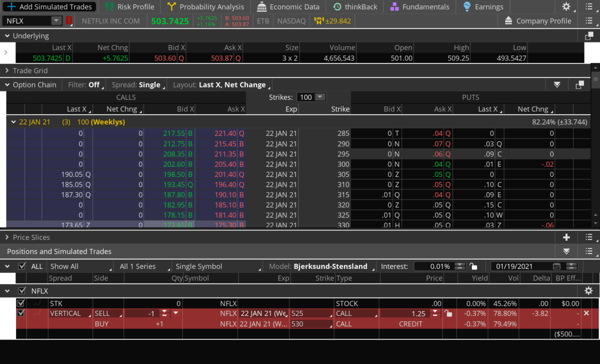Open the calendar for date 01/19/2021
This screenshot has width=600, height=364.
pyautogui.click(x=557, y=266)
